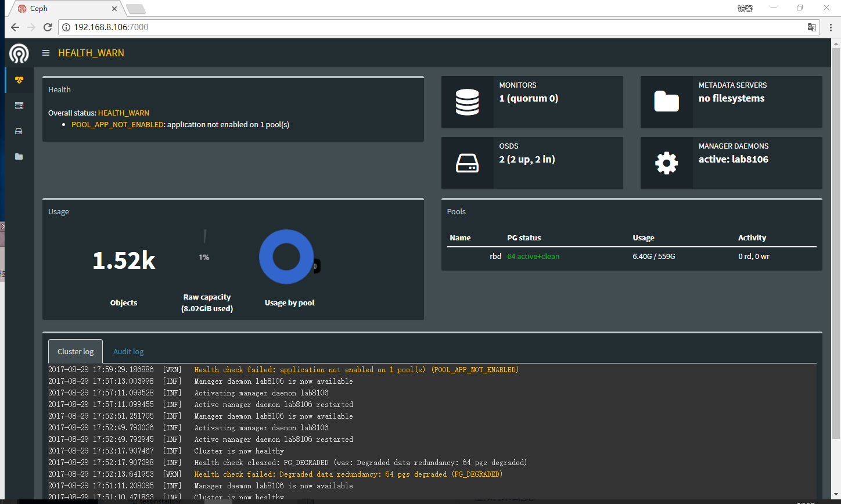Open the Chrome three-dot menu
Viewport: 841px width, 504px height.
point(831,27)
